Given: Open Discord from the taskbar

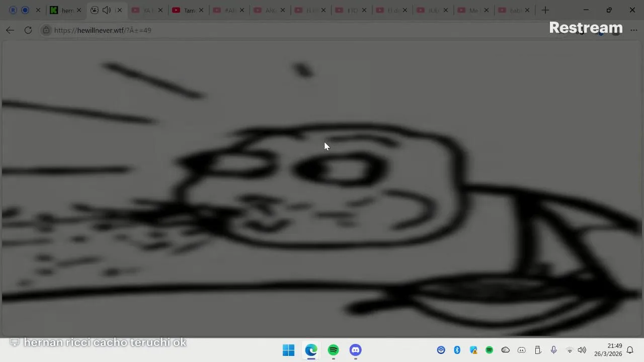Looking at the screenshot, I should [356, 350].
